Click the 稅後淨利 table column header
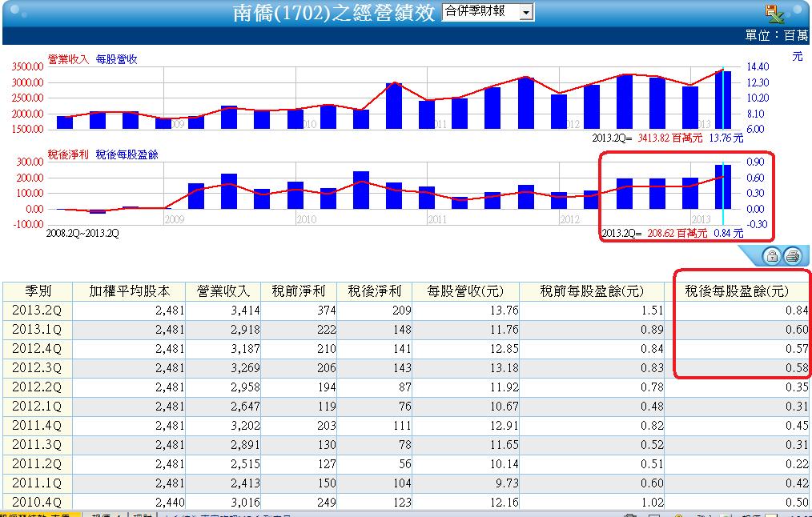This screenshot has width=812, height=517. (x=375, y=291)
